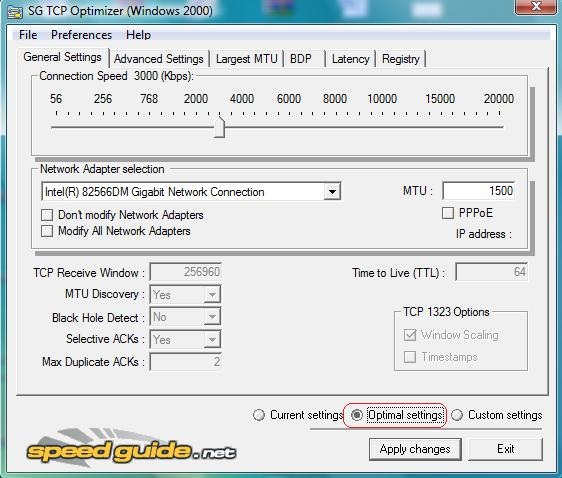Open the Preferences menu
The width and height of the screenshot is (562, 478).
[81, 35]
